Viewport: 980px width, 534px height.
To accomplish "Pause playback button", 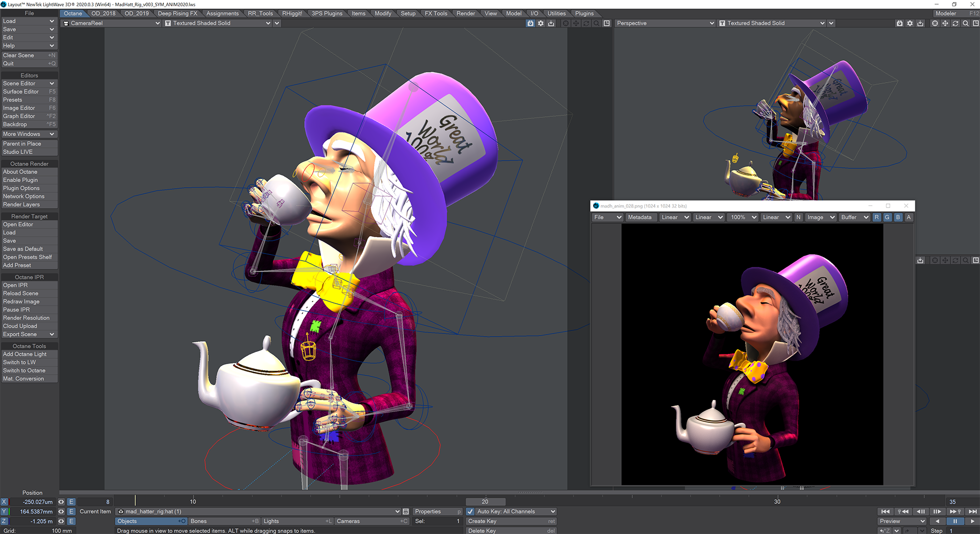I will pyautogui.click(x=955, y=521).
